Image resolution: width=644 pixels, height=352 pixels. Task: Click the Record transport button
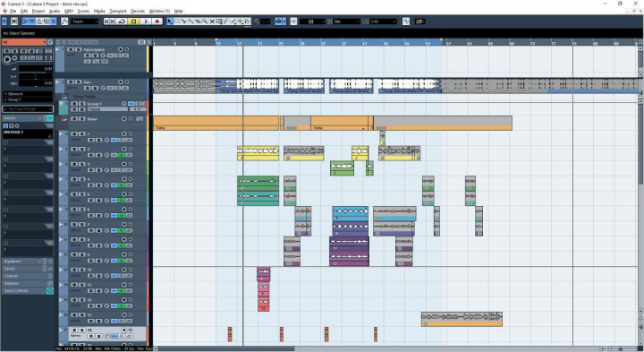[157, 21]
